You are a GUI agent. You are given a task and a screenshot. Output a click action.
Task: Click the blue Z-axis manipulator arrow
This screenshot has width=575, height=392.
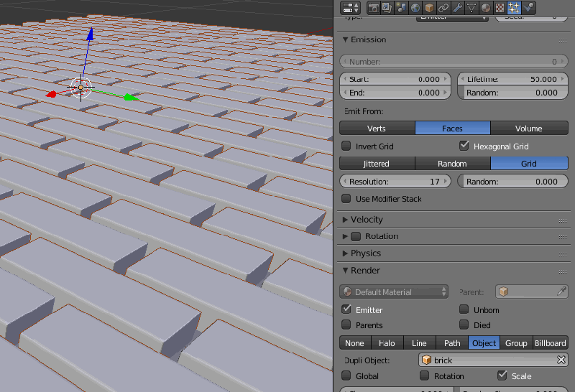pos(90,34)
